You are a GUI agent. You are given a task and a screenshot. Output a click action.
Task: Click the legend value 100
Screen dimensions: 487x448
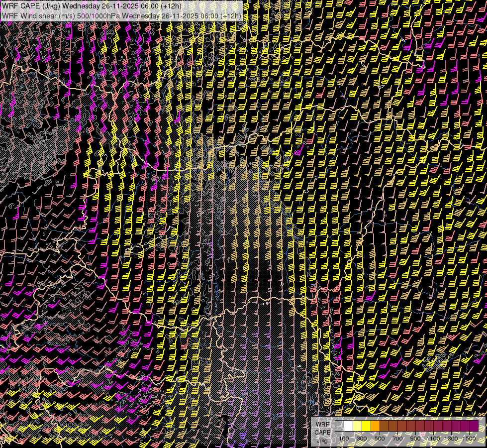344,439
